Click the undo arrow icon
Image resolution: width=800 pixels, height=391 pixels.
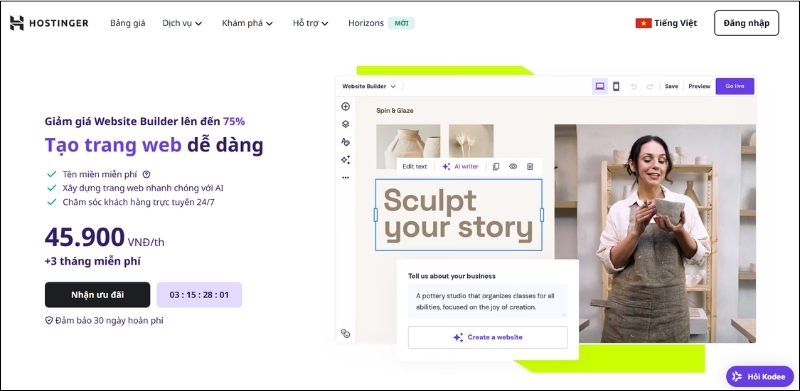pos(634,86)
